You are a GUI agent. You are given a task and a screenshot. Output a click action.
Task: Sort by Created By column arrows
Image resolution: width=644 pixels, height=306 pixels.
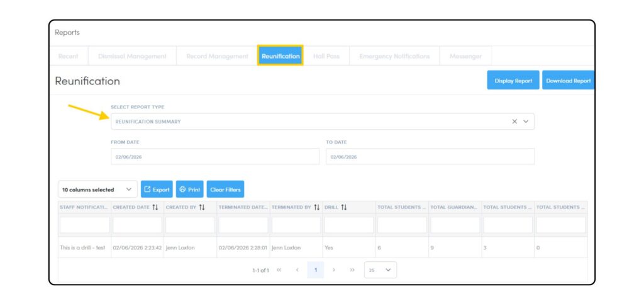202,207
